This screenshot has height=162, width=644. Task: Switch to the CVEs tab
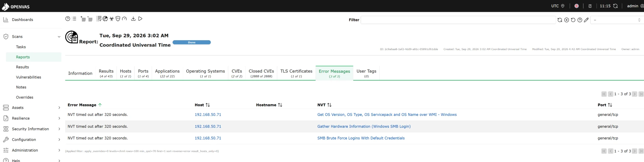pos(237,73)
